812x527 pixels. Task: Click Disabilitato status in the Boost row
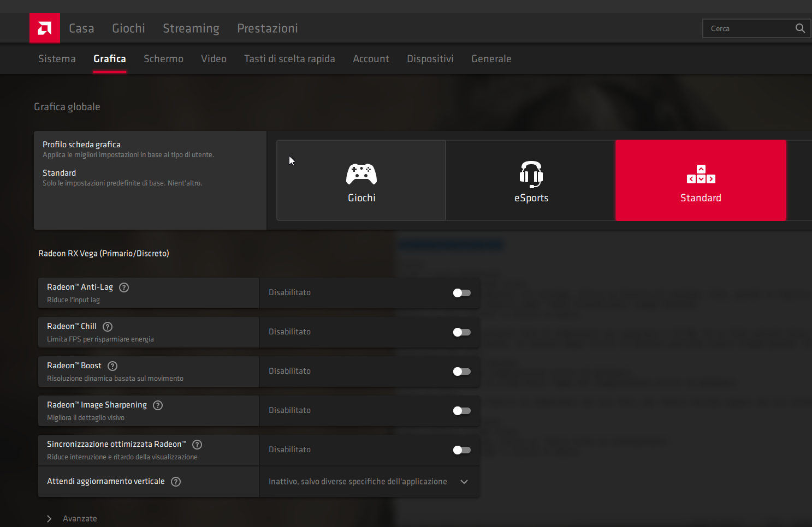click(290, 371)
